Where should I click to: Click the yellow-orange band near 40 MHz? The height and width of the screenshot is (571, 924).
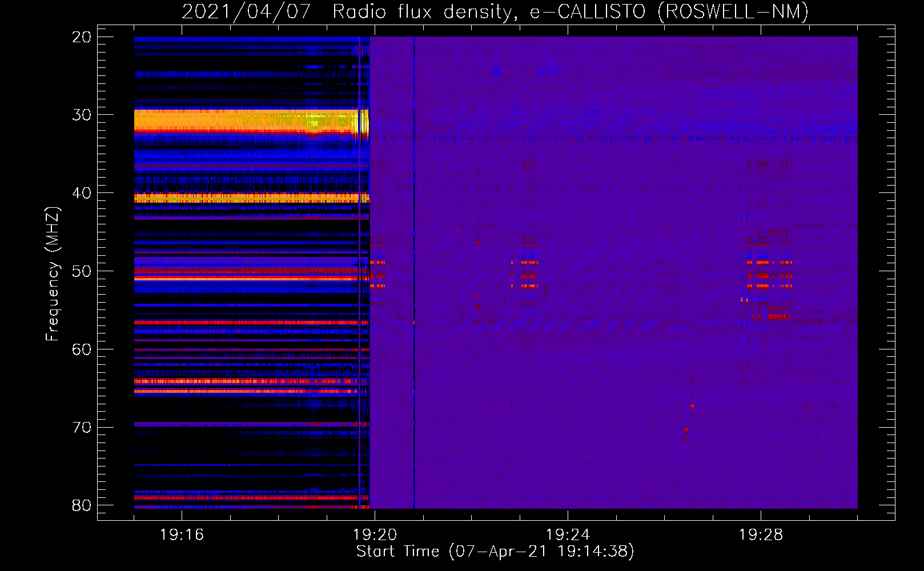tap(251, 198)
